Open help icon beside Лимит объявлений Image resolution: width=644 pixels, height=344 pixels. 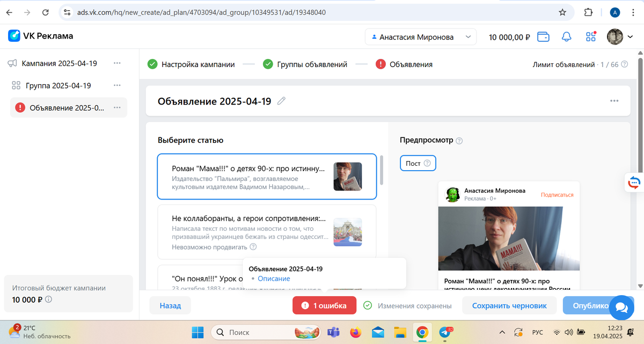pyautogui.click(x=623, y=64)
